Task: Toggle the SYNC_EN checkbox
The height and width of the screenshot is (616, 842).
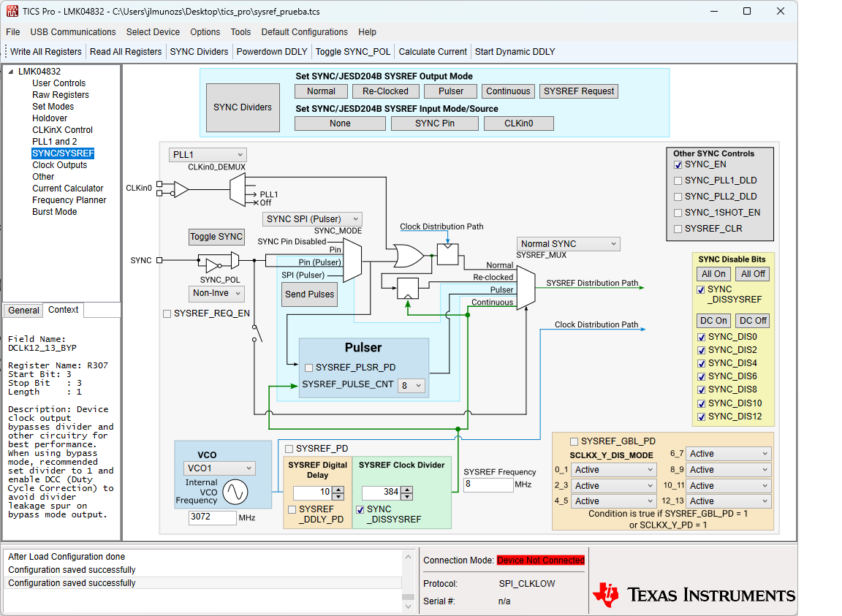Action: [x=678, y=165]
